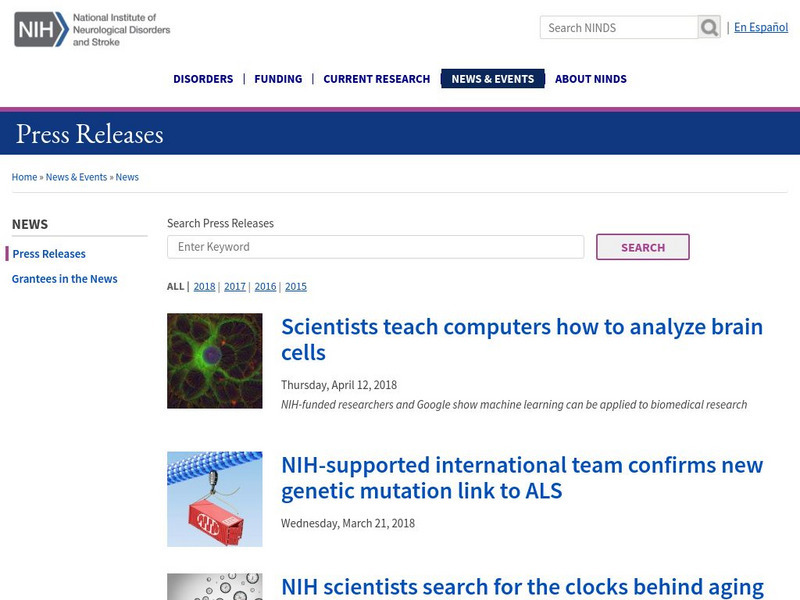Open the DISORDERS menu
The image size is (800, 600).
coord(203,78)
